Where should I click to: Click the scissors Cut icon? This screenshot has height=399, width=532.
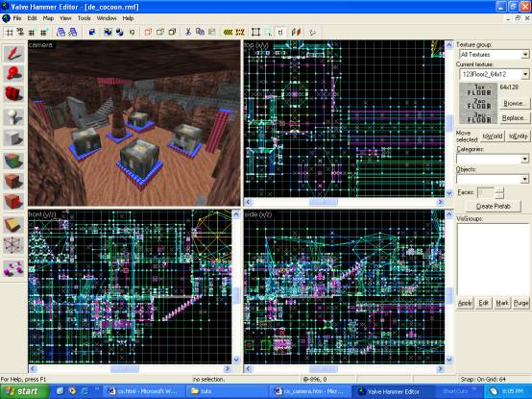click(188, 33)
